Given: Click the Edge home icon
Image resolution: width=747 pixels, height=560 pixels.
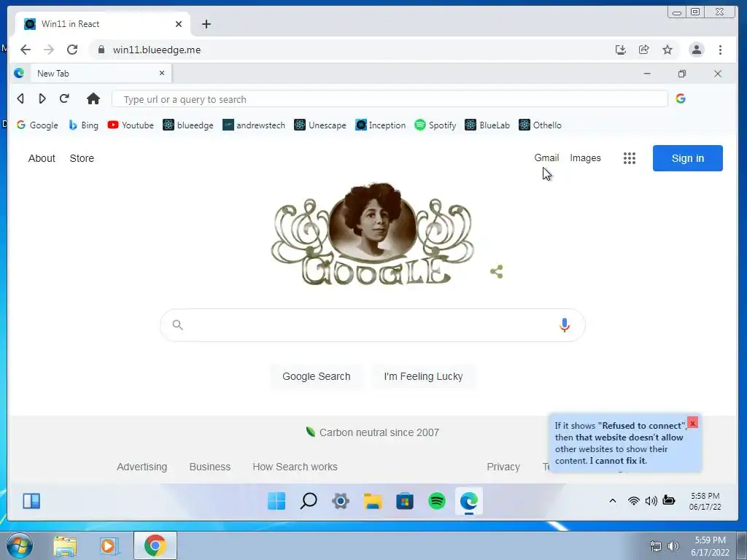Looking at the screenshot, I should coord(93,98).
